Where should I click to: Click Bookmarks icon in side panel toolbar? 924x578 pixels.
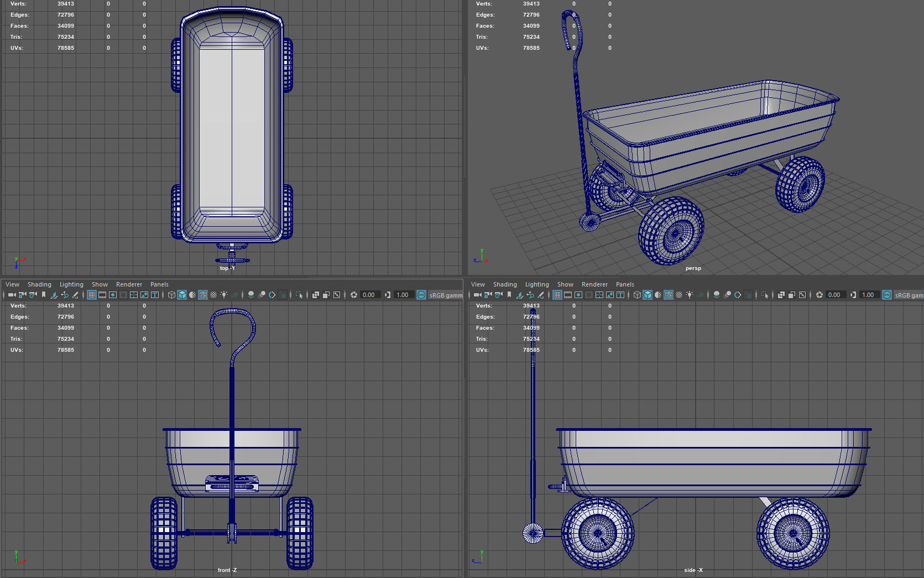tap(509, 295)
